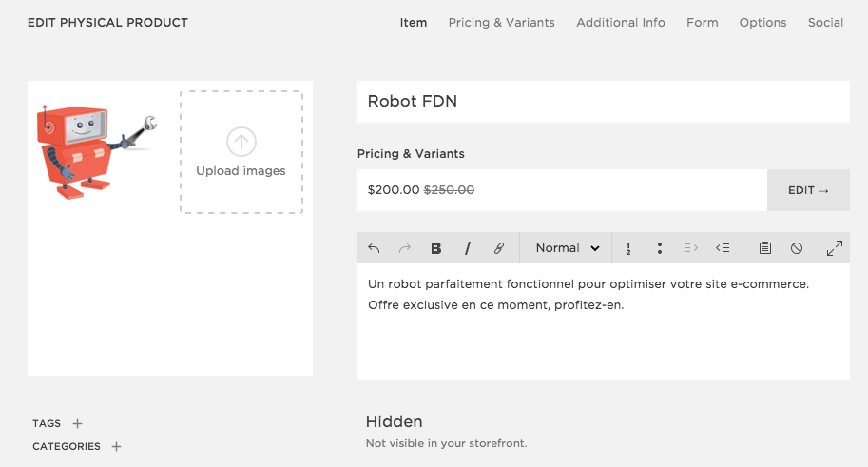Click the clipboard paste-as-text icon

[765, 248]
